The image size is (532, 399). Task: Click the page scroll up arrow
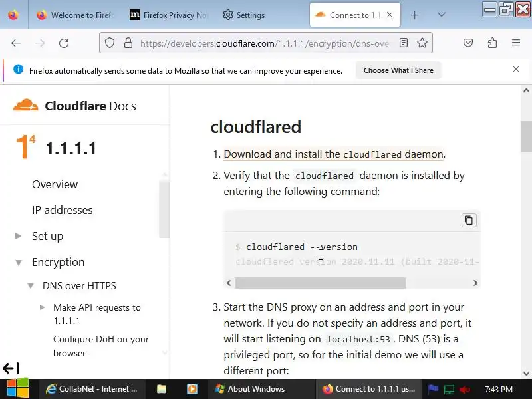tap(526, 90)
